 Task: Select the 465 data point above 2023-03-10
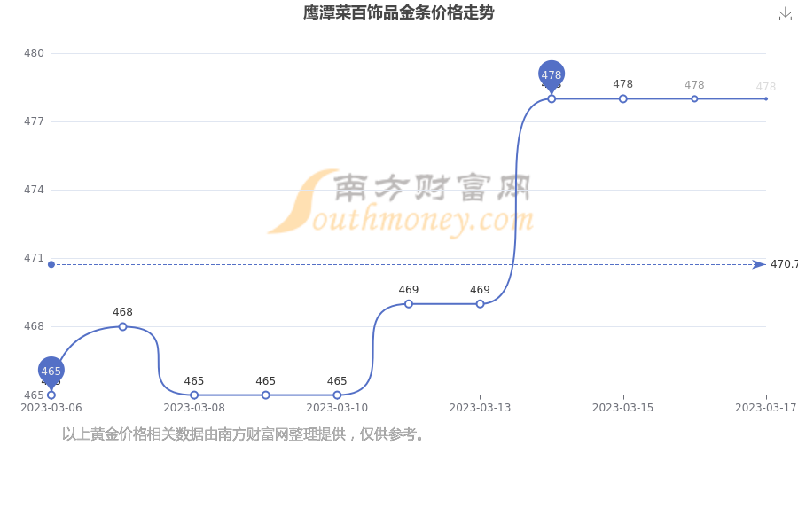(337, 395)
